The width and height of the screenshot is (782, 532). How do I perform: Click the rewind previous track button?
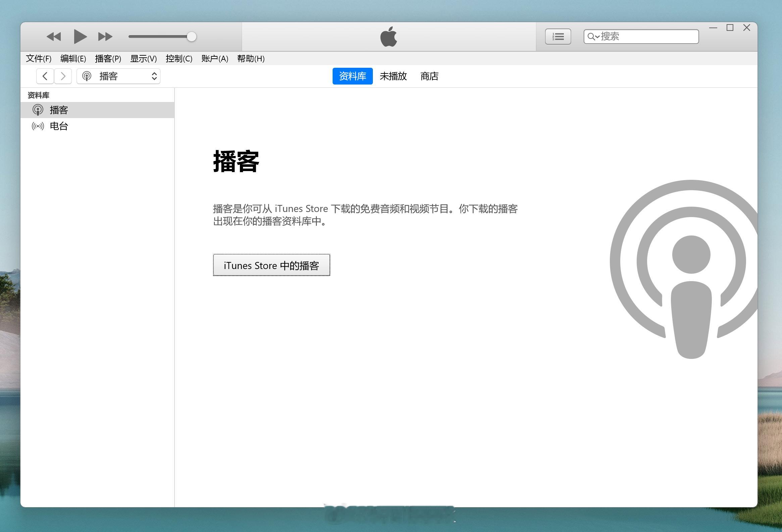[54, 37]
